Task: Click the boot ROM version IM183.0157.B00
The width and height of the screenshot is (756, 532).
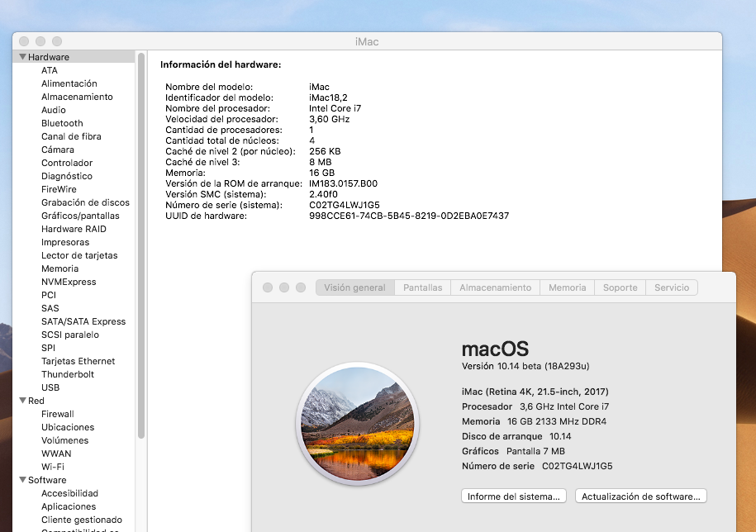Action: point(343,183)
